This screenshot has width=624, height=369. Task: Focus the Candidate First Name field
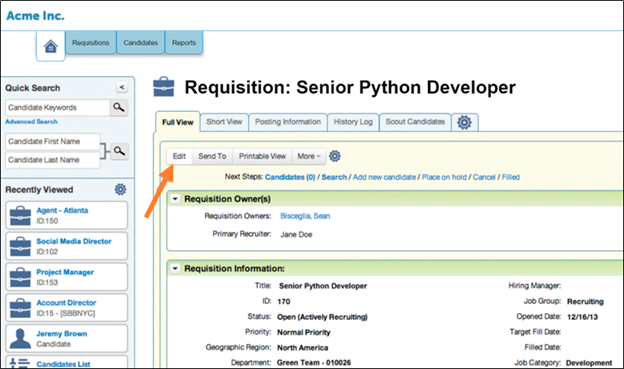(53, 141)
